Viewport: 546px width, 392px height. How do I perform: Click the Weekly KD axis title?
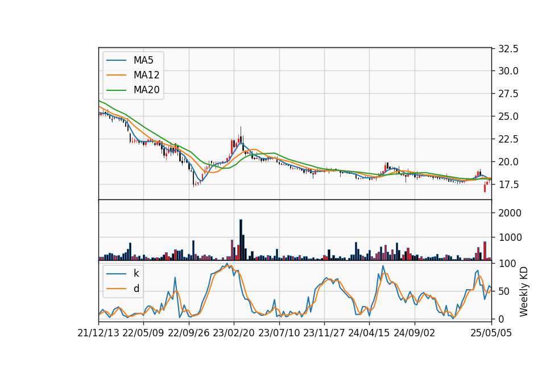pyautogui.click(x=523, y=291)
